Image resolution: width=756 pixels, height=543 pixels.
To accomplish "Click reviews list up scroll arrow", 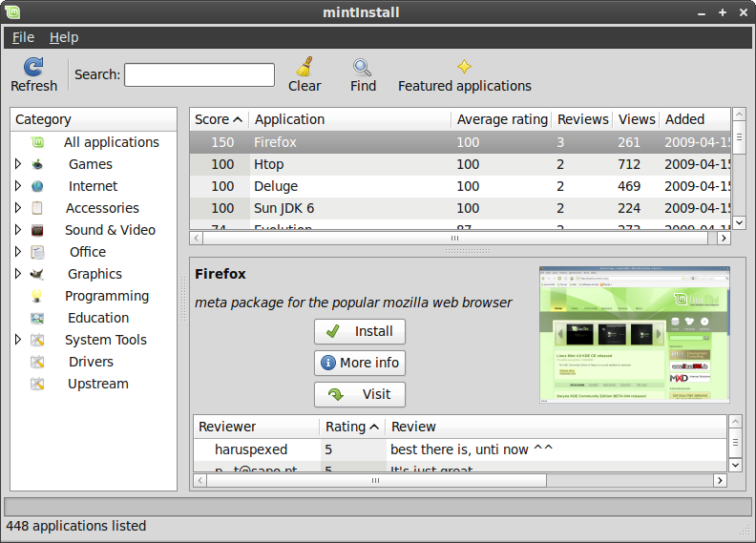I will (735, 422).
